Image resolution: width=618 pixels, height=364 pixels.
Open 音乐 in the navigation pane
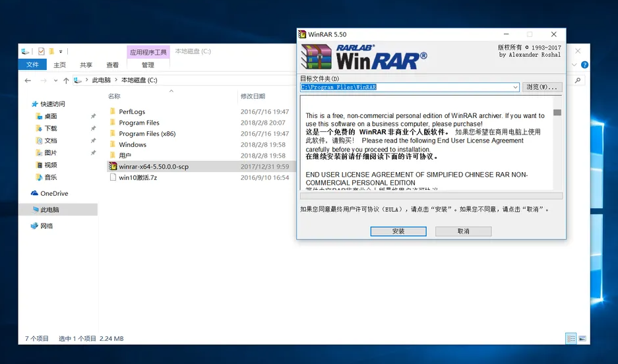click(51, 177)
